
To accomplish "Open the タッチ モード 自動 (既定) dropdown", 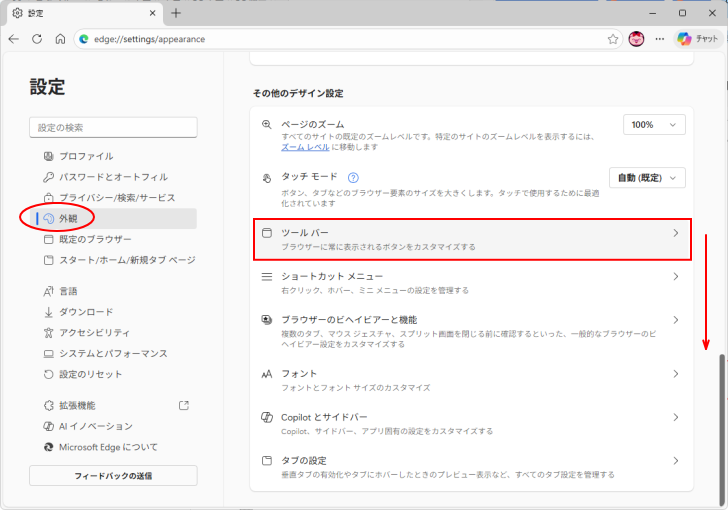I will tap(647, 178).
